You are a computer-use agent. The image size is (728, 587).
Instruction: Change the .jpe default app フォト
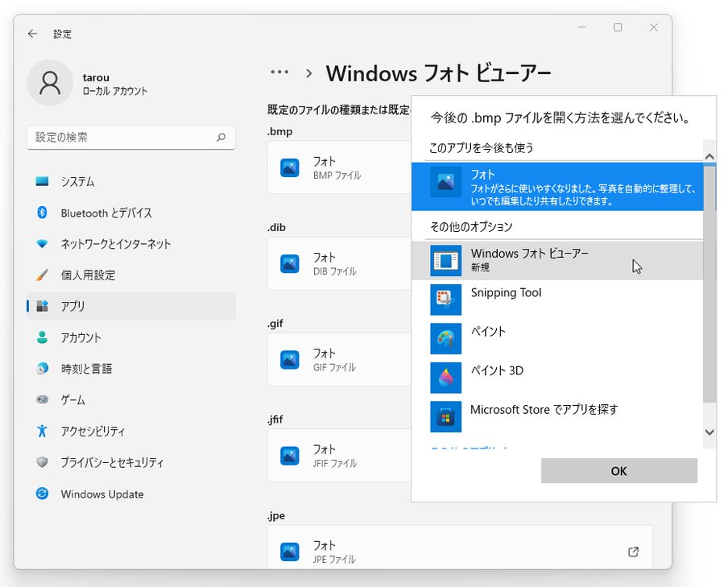pyautogui.click(x=460, y=547)
